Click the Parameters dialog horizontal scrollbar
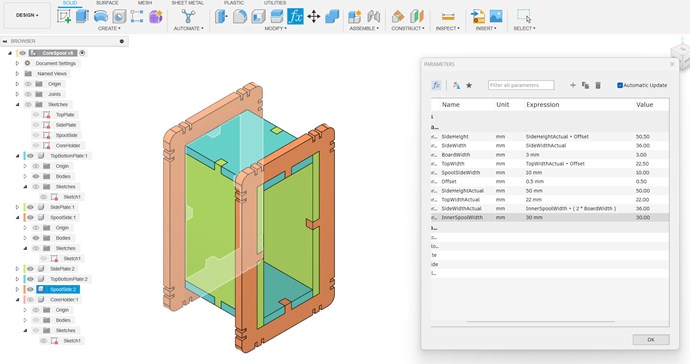This screenshot has width=690, height=364. pos(540,322)
